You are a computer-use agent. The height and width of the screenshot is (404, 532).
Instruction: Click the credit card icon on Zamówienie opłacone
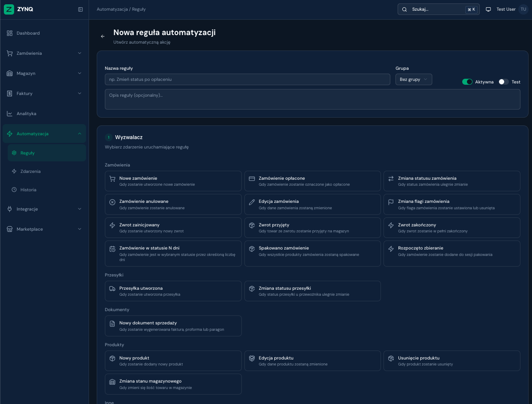[x=252, y=178]
